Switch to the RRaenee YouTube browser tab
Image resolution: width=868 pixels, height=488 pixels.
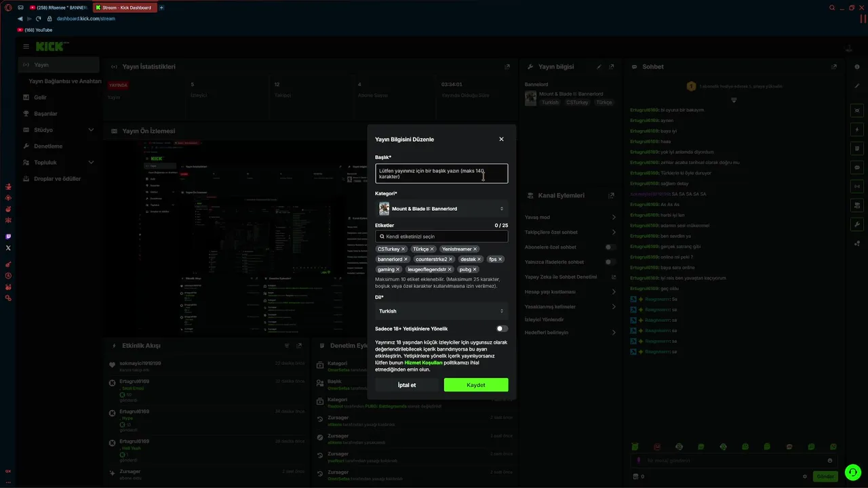58,7
